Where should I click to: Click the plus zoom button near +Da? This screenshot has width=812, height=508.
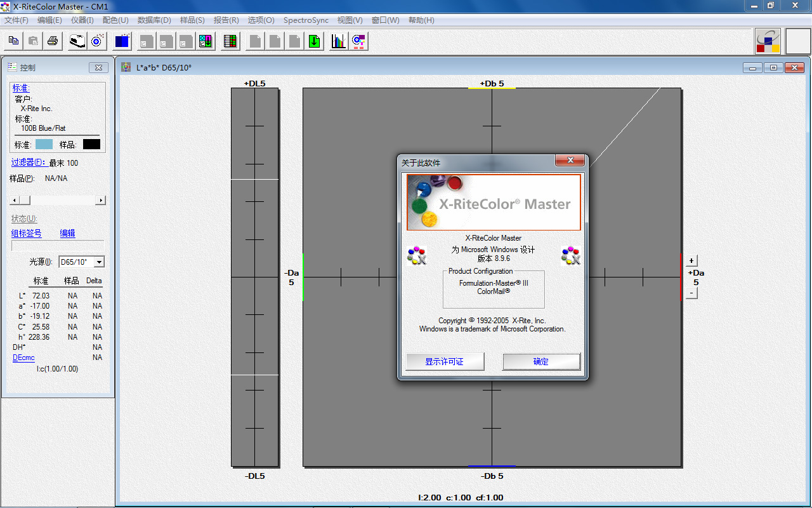click(692, 260)
